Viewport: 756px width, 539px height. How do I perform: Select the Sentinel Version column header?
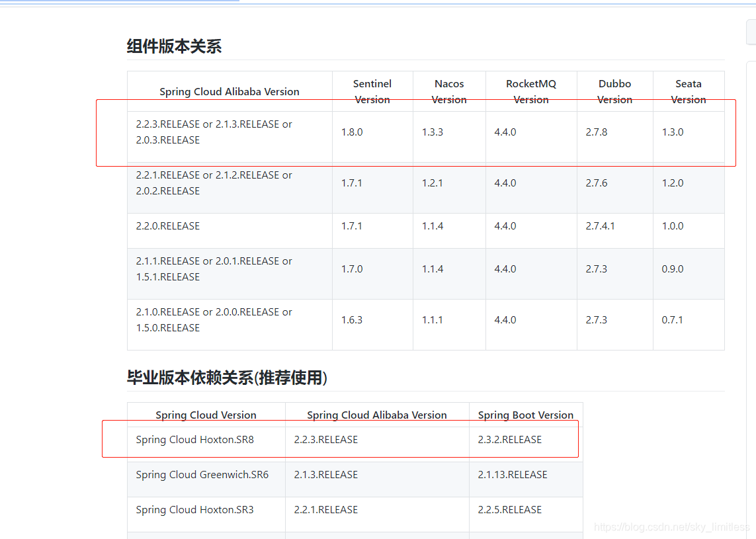372,92
